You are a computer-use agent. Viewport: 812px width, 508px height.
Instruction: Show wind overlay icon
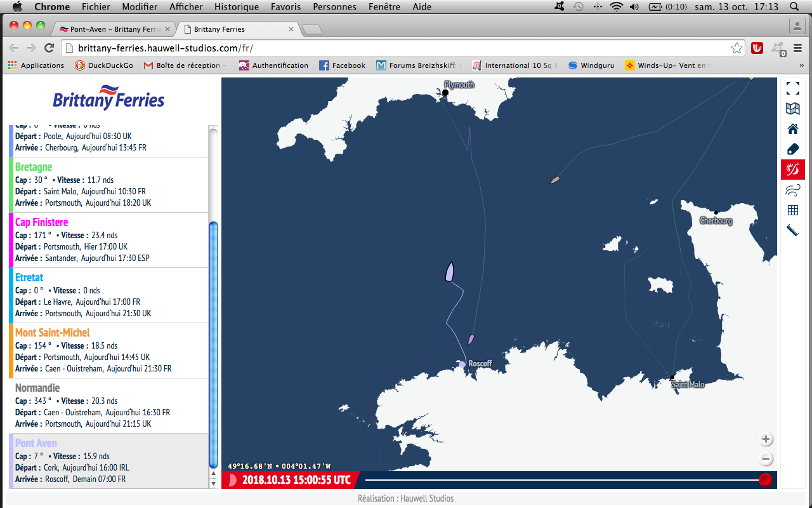(792, 190)
